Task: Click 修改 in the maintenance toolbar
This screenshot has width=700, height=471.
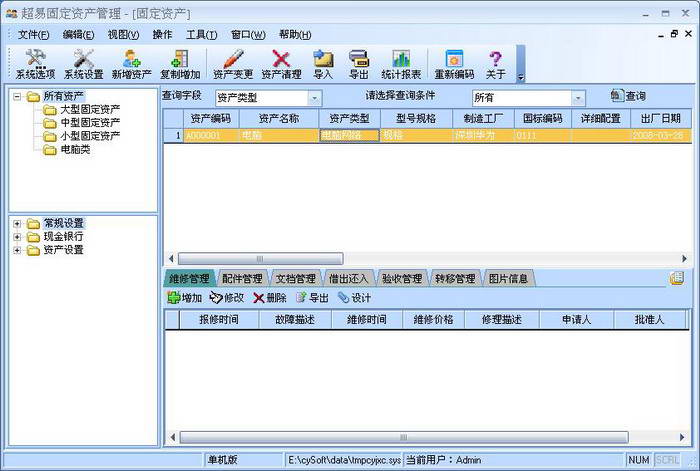Action: (227, 298)
